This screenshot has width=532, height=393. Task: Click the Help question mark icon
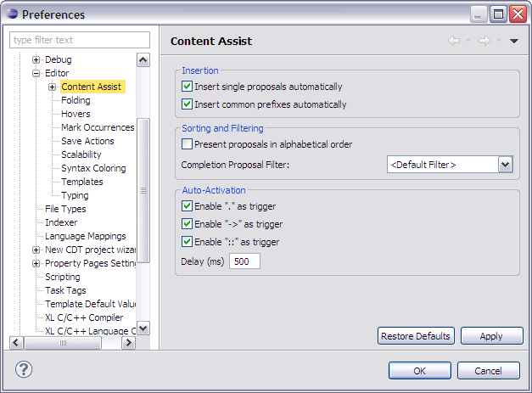[x=24, y=369]
